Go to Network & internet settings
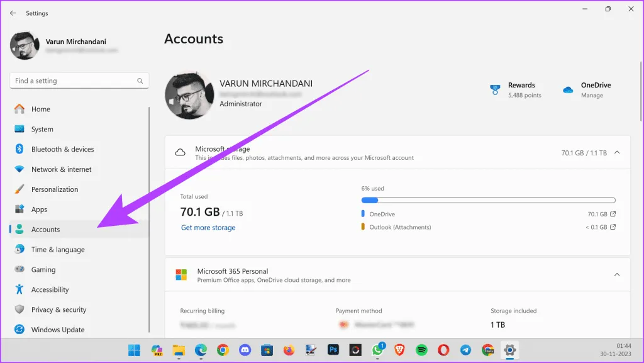The width and height of the screenshot is (644, 363). (x=61, y=169)
